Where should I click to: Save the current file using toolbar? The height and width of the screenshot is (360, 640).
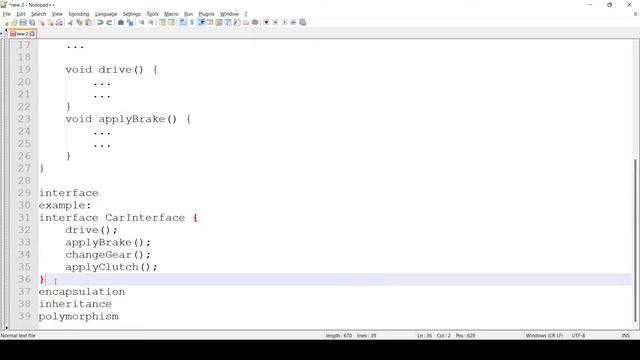coord(23,22)
